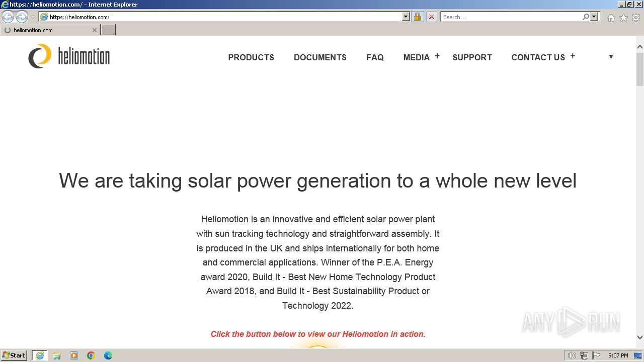Expand the MEDIA submenu plus sign
This screenshot has width=644, height=362.
click(437, 56)
